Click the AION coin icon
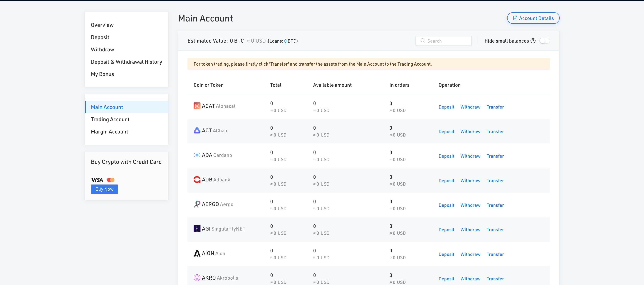This screenshot has width=644, height=285. coord(197,253)
